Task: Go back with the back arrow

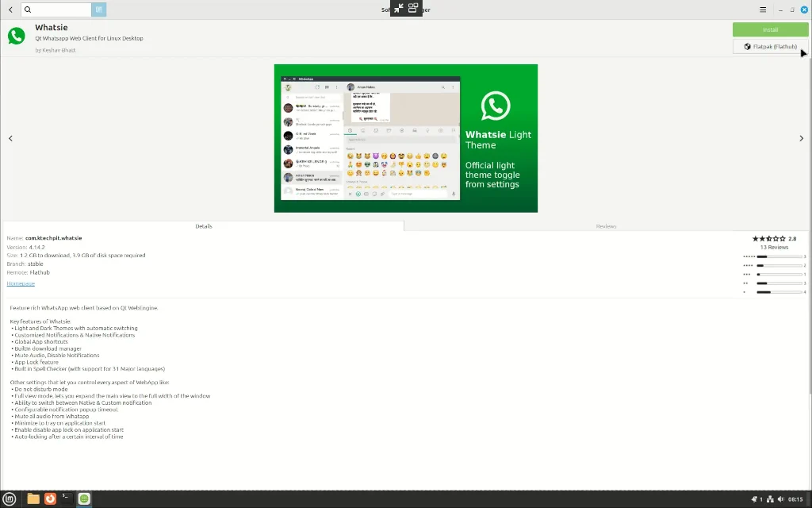Action: (10, 10)
